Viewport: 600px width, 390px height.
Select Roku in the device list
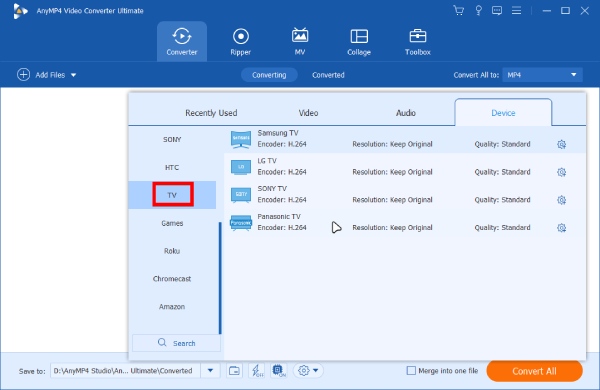click(172, 251)
